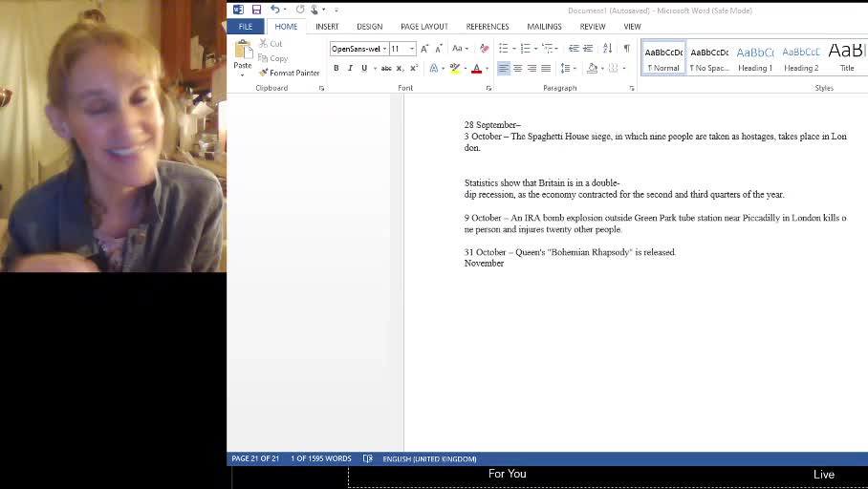Open the INSERT ribbon tab
This screenshot has height=489, width=868.
pos(327,27)
